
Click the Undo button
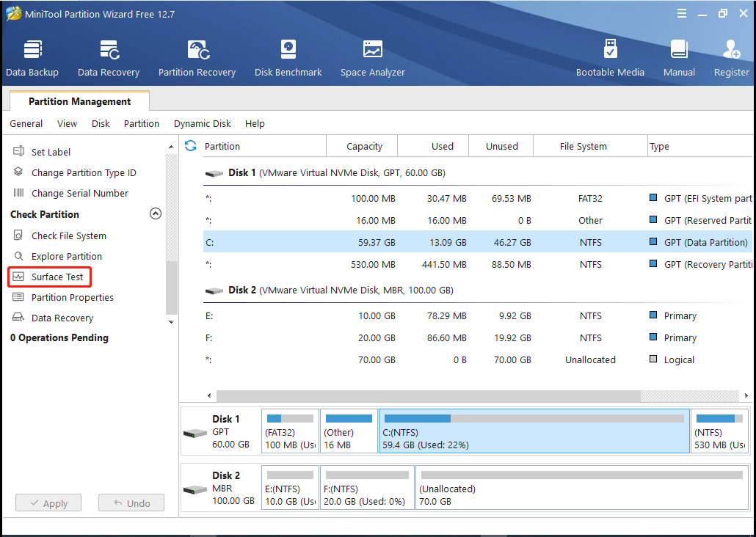[131, 503]
